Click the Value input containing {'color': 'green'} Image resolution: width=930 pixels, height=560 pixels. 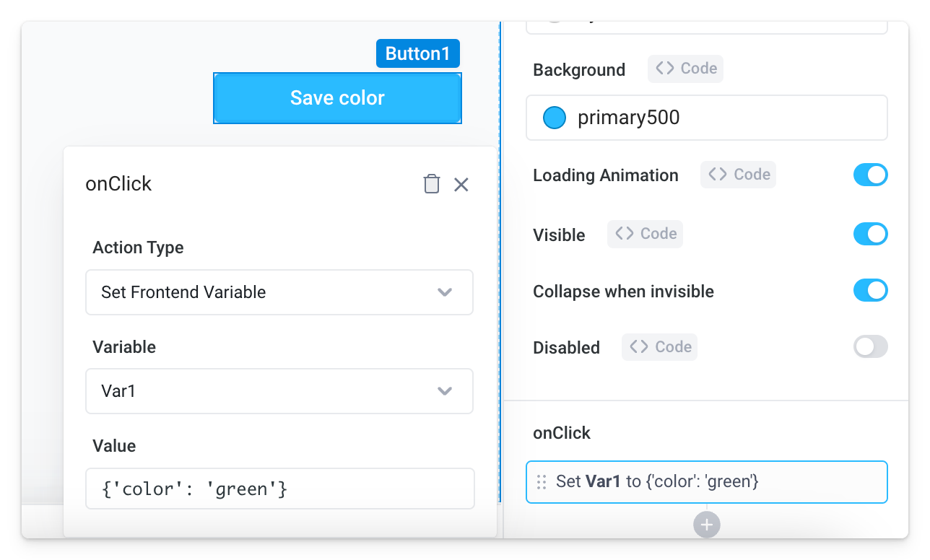point(279,489)
